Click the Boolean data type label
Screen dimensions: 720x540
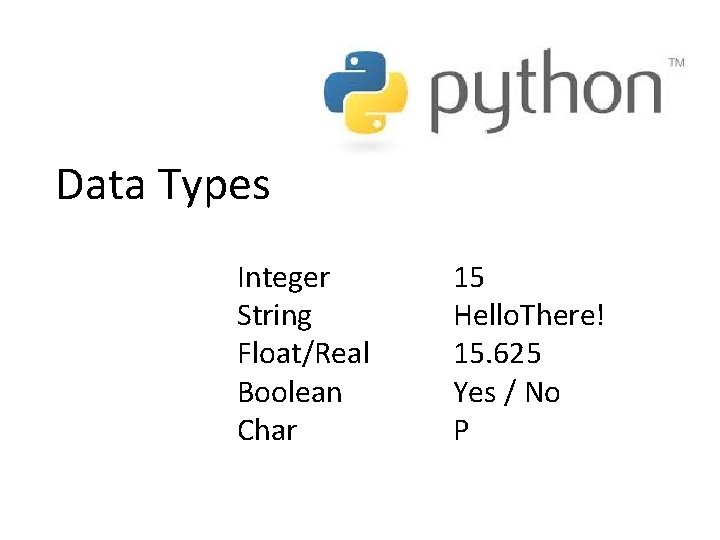pyautogui.click(x=289, y=392)
